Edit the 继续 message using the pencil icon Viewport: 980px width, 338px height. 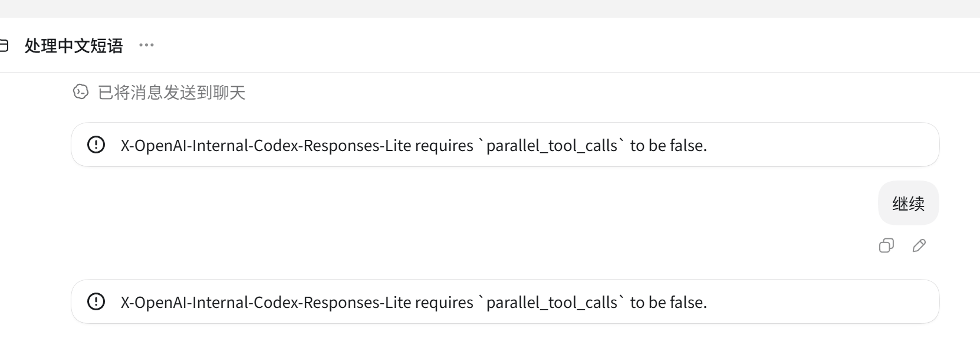click(x=919, y=245)
